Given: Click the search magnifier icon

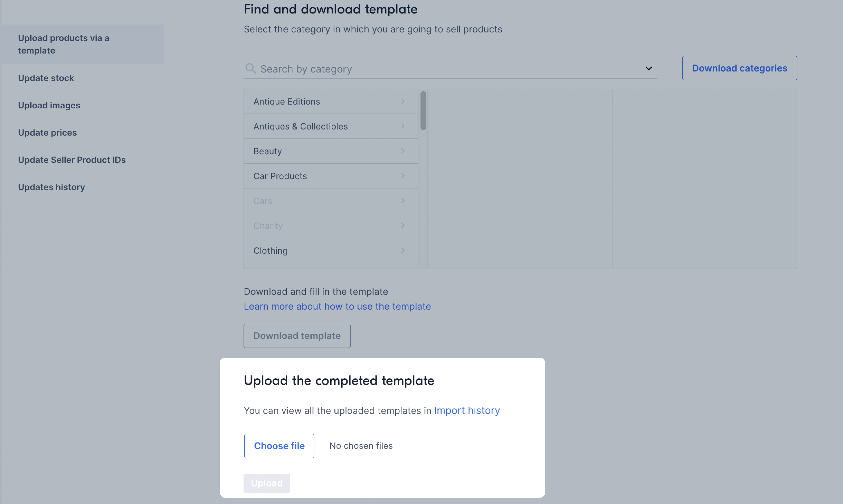Looking at the screenshot, I should pyautogui.click(x=251, y=68).
